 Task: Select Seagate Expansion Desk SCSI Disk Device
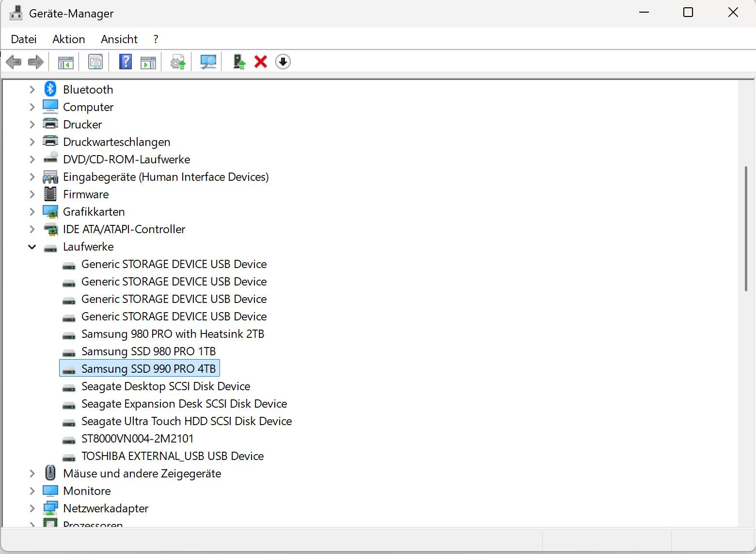(184, 404)
